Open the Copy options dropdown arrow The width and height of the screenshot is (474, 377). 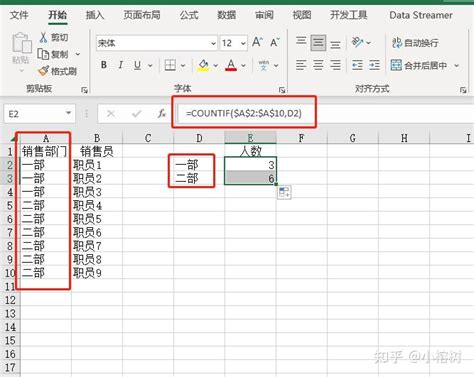(x=78, y=54)
